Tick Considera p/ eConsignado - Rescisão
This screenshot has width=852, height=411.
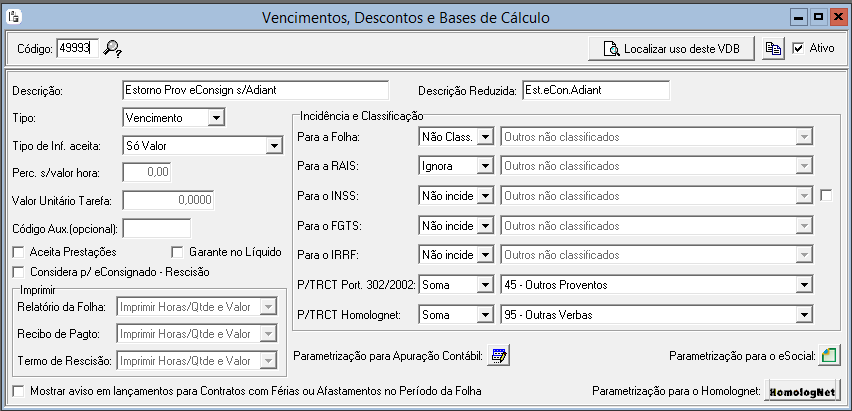pyautogui.click(x=18, y=271)
